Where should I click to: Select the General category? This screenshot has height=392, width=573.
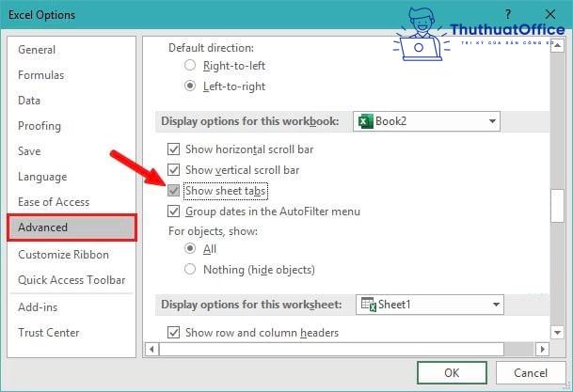point(37,50)
